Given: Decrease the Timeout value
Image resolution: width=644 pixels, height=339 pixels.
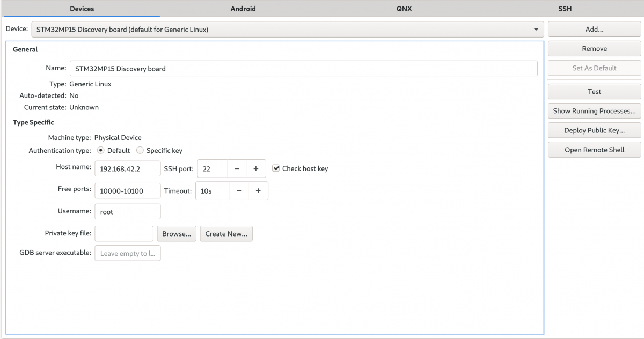Looking at the screenshot, I should pyautogui.click(x=239, y=191).
